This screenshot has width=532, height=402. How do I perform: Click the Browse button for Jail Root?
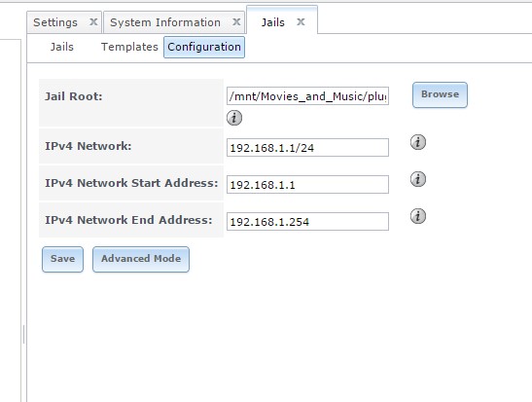440,94
